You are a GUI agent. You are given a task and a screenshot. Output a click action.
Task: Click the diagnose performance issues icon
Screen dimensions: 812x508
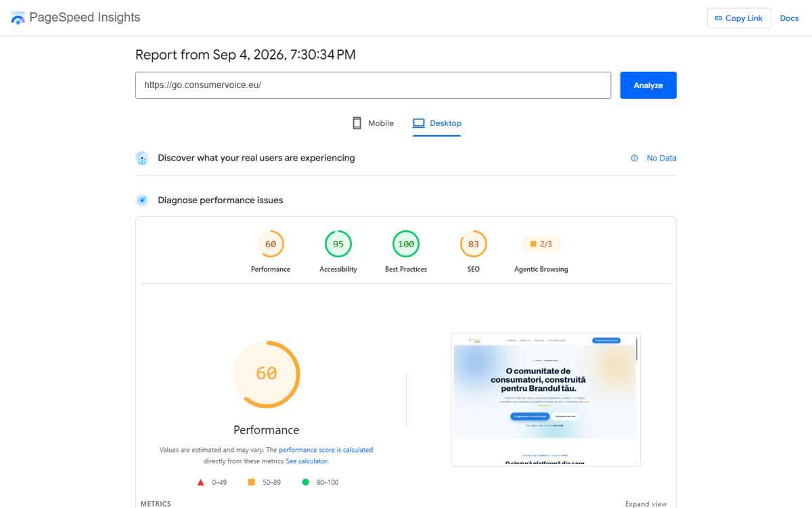pos(142,200)
